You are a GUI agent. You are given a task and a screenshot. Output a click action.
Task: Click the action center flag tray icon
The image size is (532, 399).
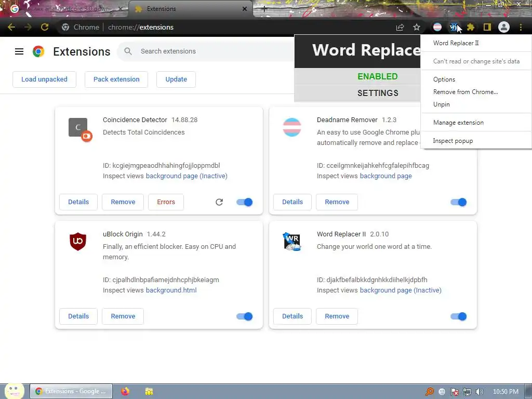tap(454, 392)
